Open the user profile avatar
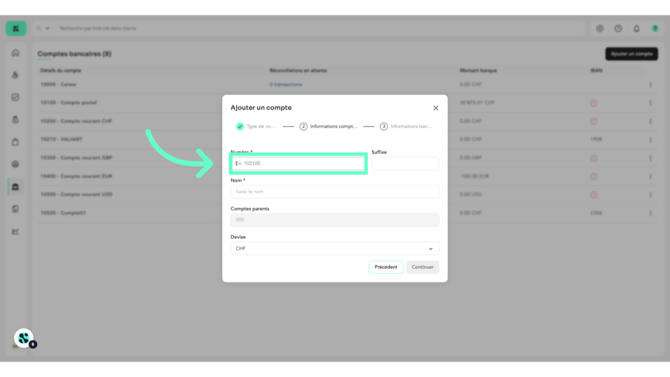The width and height of the screenshot is (670, 377). 655,29
